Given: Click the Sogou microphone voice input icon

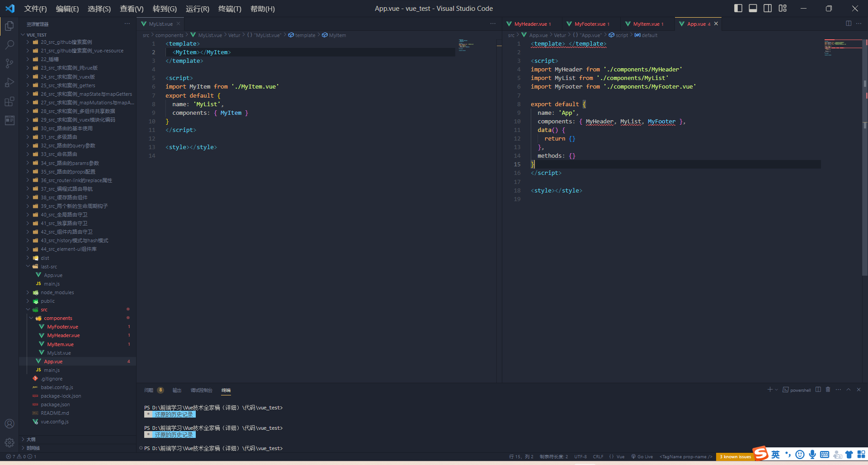Looking at the screenshot, I should [812, 455].
